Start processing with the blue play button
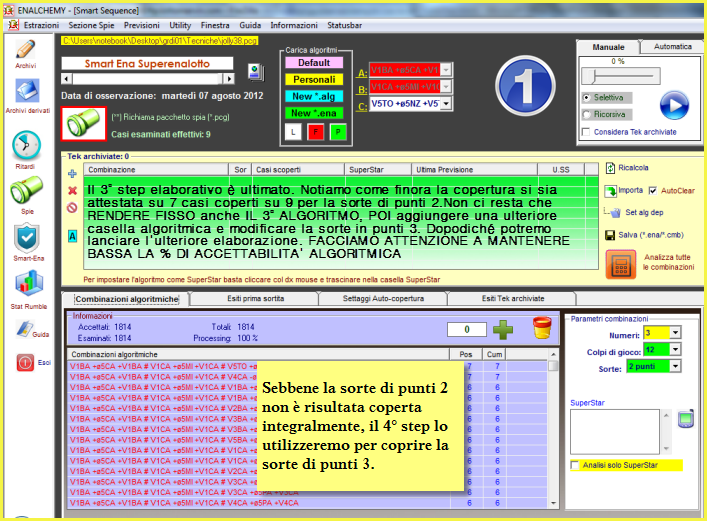707x521 pixels. (674, 105)
